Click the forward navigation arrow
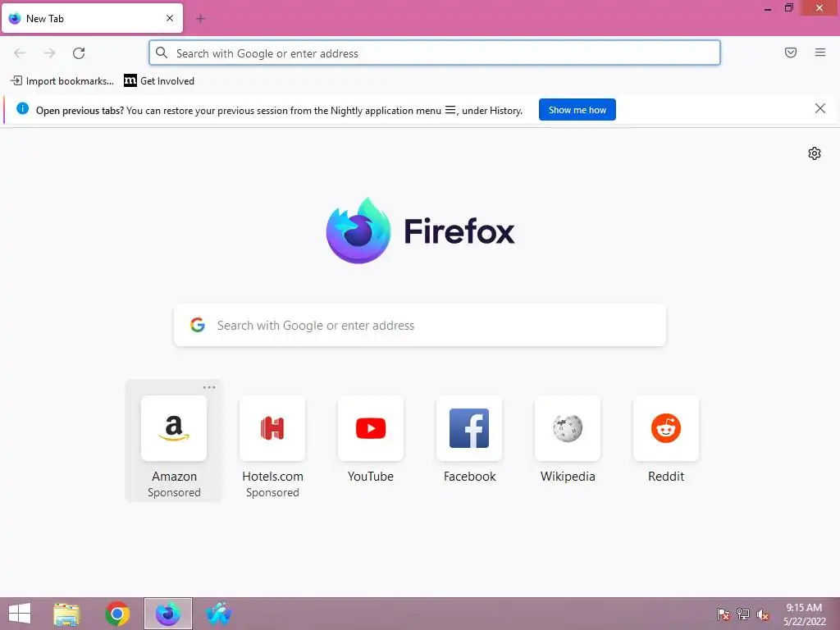 [x=49, y=53]
